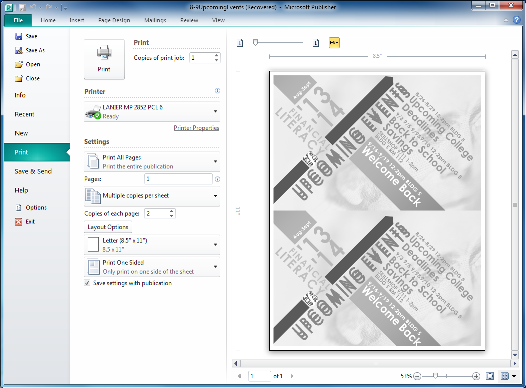Click Close in the File sidebar
526x388 pixels.
pyautogui.click(x=27, y=78)
